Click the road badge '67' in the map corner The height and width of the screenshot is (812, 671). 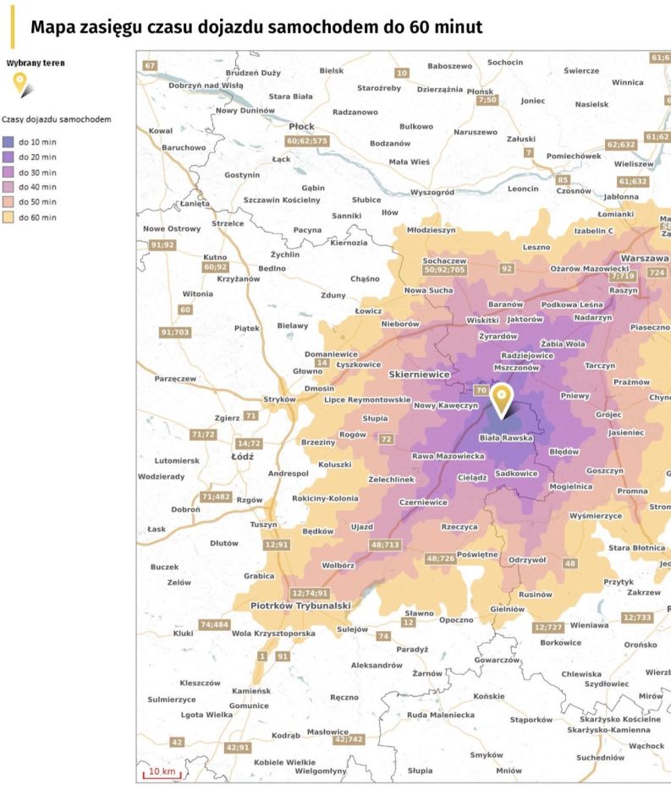click(150, 65)
